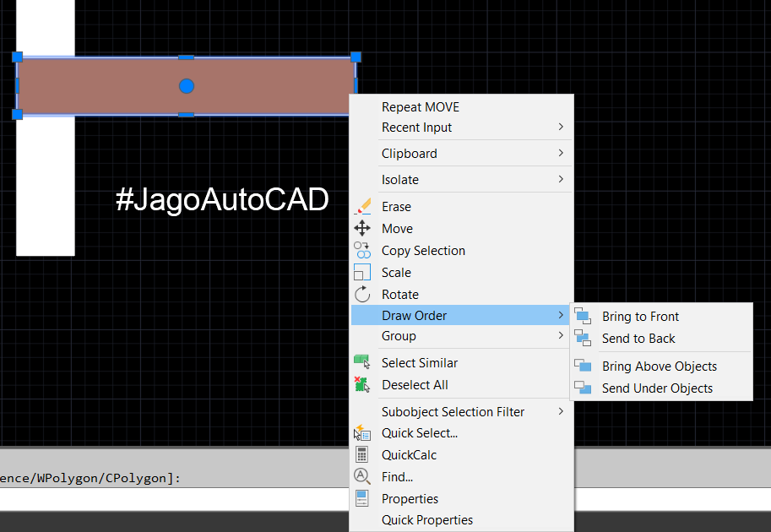
Task: Click the Find magnifier icon
Action: point(362,476)
